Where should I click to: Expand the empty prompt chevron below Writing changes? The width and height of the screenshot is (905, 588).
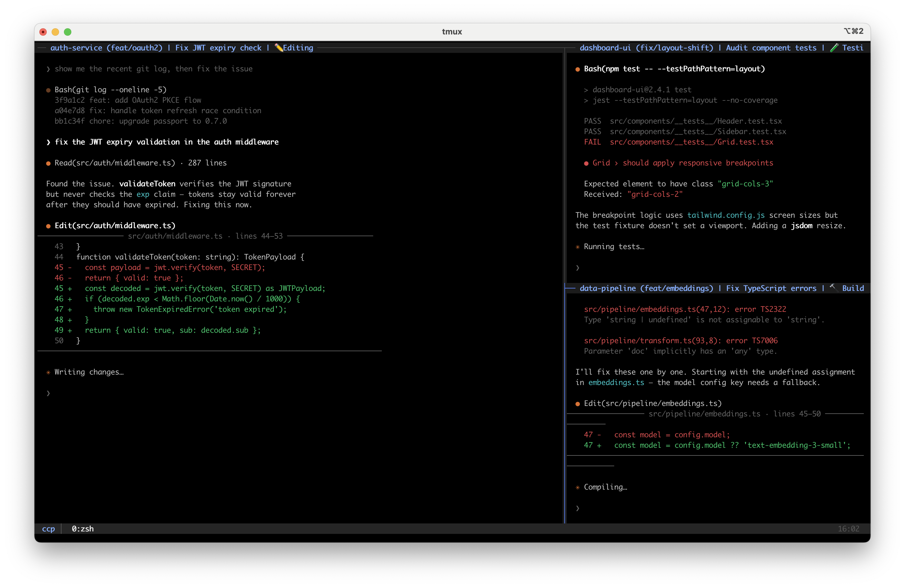coord(48,393)
